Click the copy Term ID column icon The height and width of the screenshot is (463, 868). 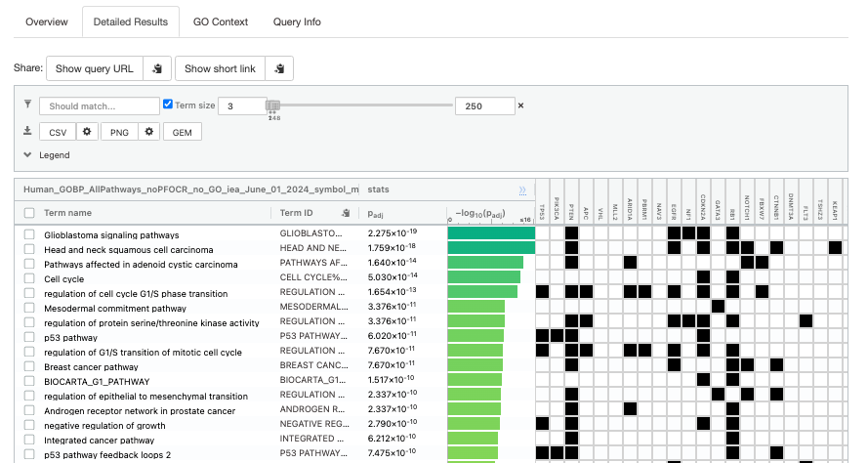click(x=345, y=213)
